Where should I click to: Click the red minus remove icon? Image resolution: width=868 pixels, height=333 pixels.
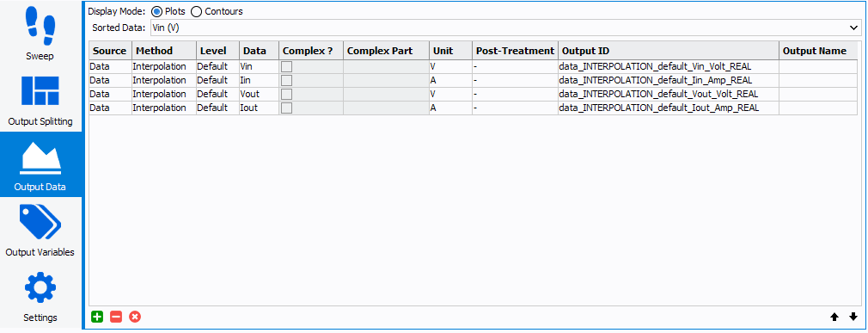(116, 317)
